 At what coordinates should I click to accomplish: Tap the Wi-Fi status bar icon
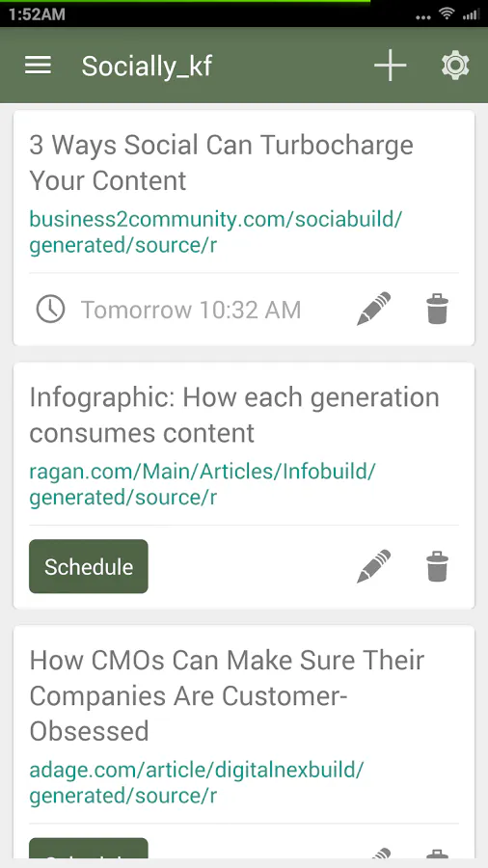click(447, 14)
